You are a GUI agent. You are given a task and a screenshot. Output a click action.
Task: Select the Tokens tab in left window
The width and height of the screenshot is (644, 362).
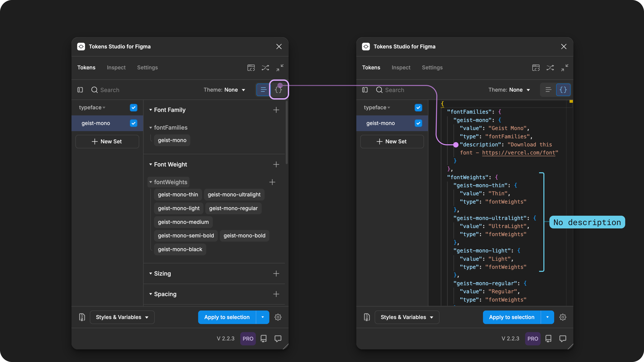(x=86, y=67)
